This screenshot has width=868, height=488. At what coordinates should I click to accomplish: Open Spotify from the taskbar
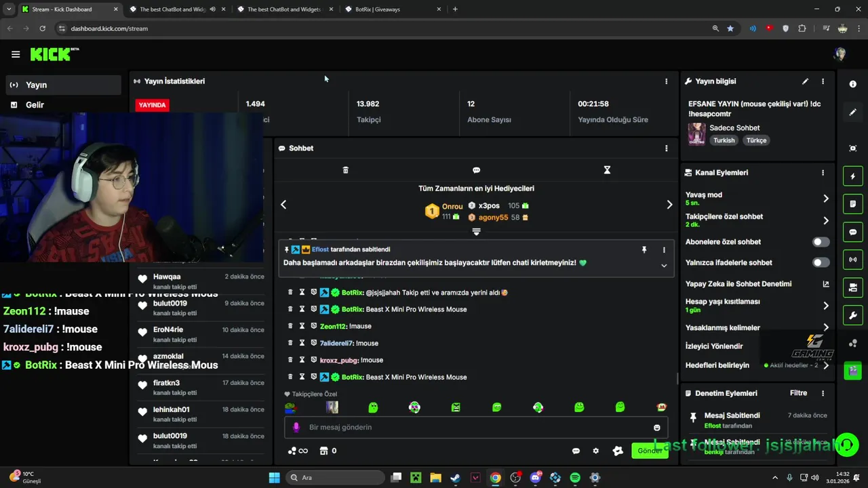tap(575, 478)
